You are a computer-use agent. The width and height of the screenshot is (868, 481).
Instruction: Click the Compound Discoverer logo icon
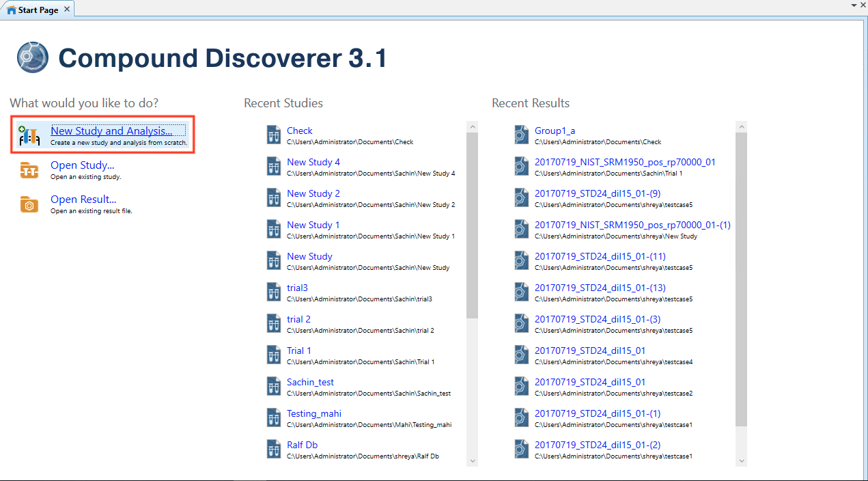[x=33, y=57]
